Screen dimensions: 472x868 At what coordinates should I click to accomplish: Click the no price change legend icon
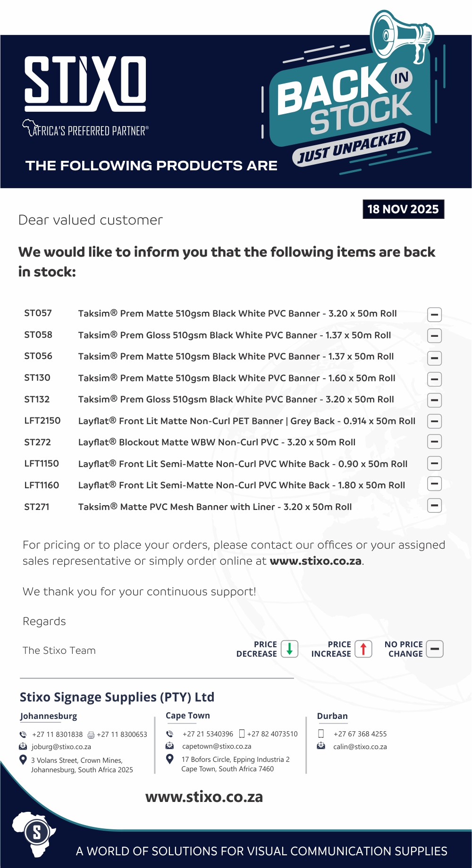435,649
